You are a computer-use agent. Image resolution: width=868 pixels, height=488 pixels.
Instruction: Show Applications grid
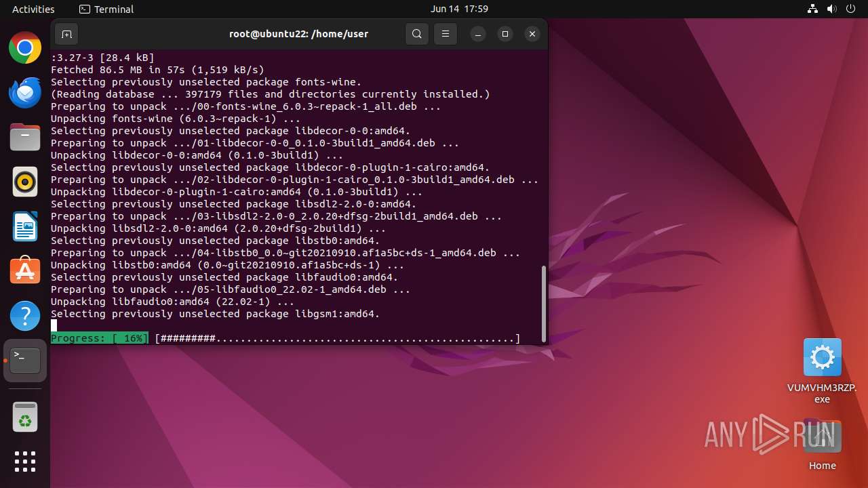pos(25,462)
